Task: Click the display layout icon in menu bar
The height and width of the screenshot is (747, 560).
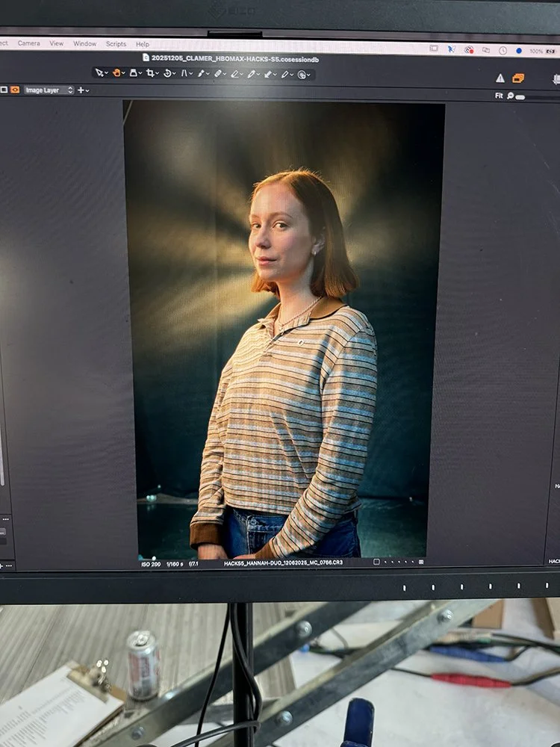Action: click(434, 48)
